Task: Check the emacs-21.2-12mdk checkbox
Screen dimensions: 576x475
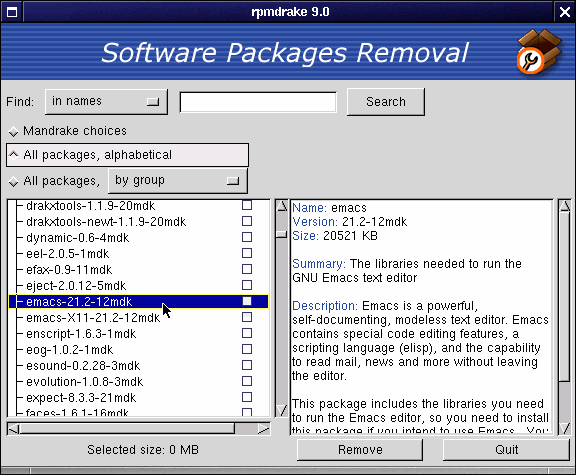Action: 247,301
